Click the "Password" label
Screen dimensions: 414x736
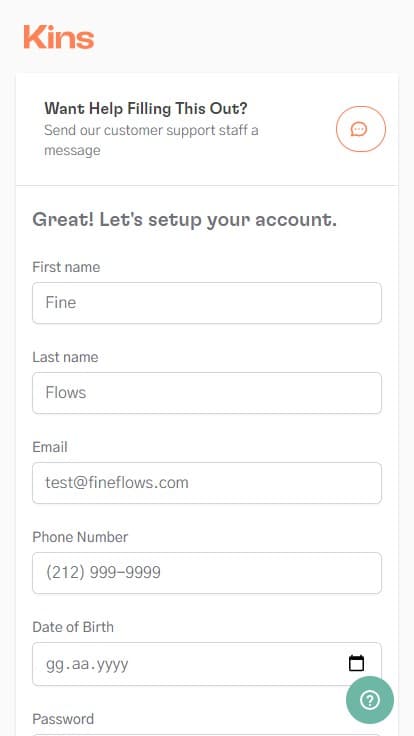(63, 719)
